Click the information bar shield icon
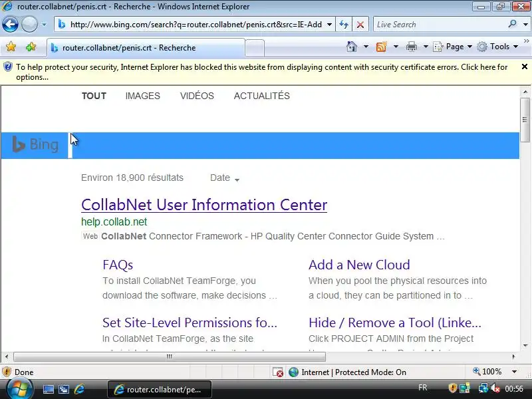This screenshot has width=532, height=399. click(7, 67)
